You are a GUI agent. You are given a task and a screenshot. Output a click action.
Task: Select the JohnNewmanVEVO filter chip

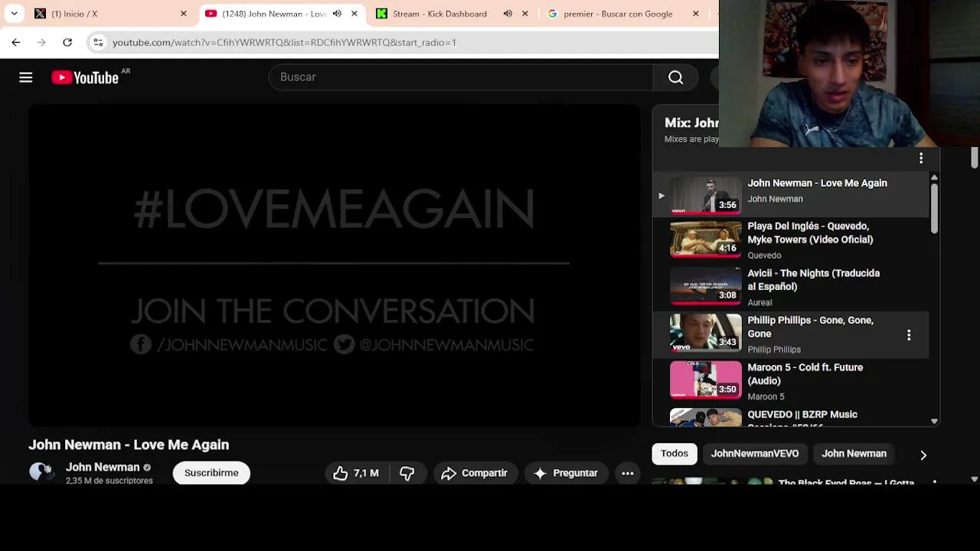tap(755, 454)
